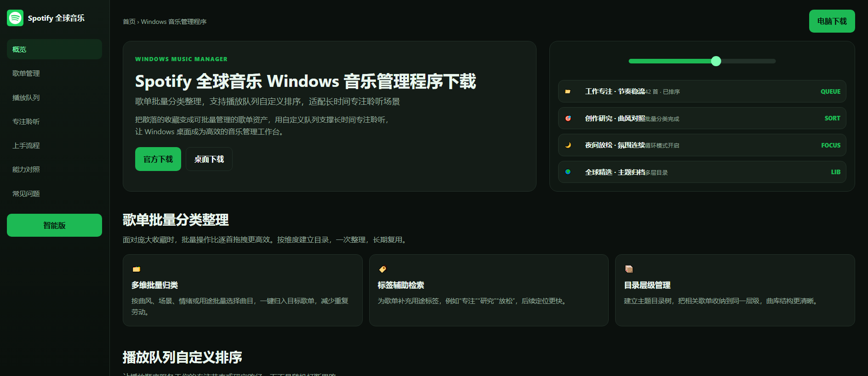Image resolution: width=868 pixels, height=376 pixels.
Task: Click the 首页 breadcrumb link
Action: (x=129, y=22)
